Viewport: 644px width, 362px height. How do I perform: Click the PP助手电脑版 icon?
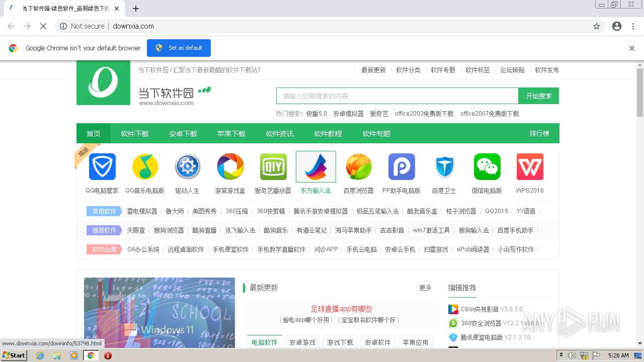coord(401,167)
